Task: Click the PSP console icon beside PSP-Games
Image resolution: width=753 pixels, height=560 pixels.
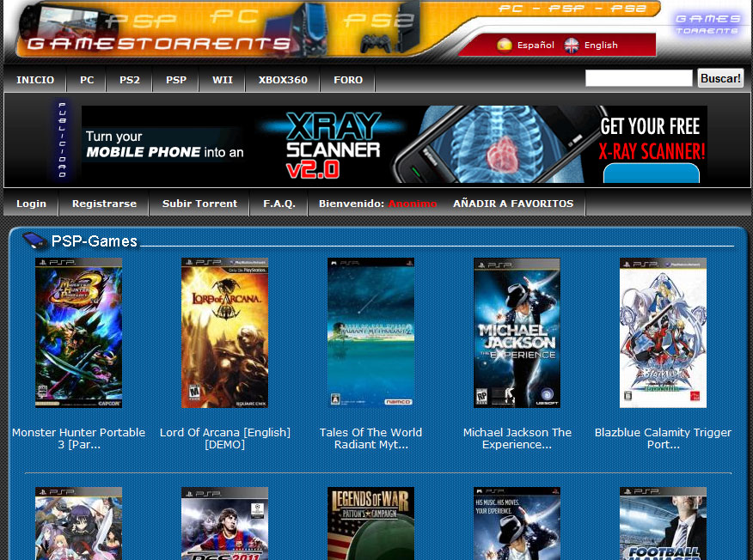Action: 34,240
